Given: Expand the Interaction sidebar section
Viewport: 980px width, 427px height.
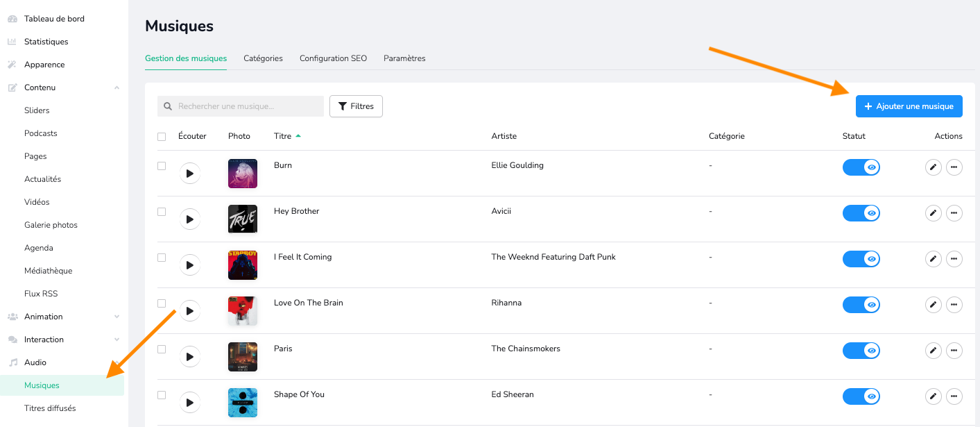Looking at the screenshot, I should [117, 340].
